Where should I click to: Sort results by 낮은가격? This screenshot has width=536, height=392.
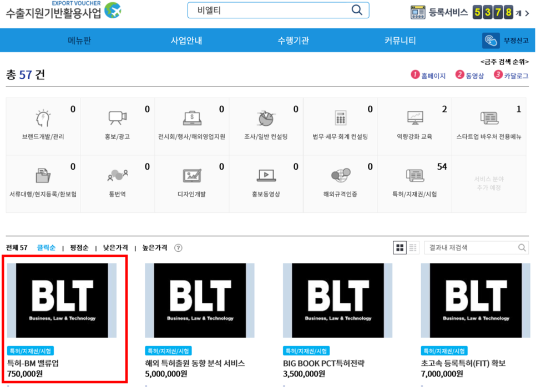[x=115, y=247]
